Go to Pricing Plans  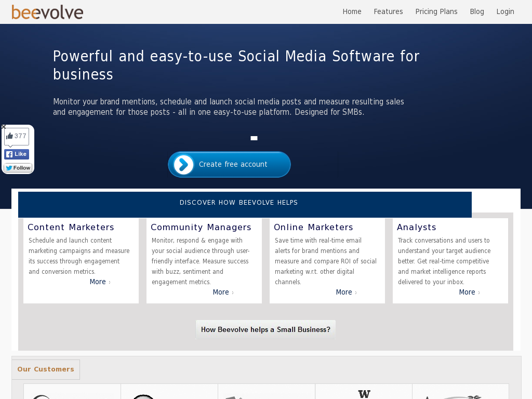(436, 11)
